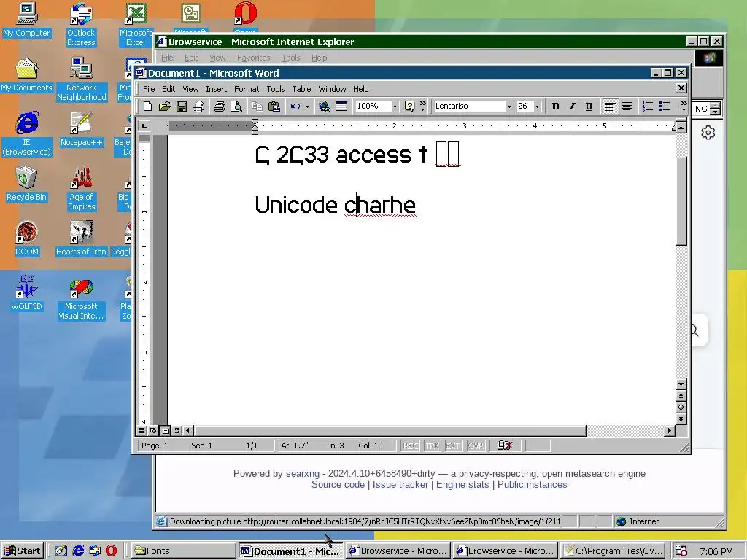Screen dimensions: 747x560
Task: Click the Tables and Borders icon
Action: pyautogui.click(x=341, y=106)
